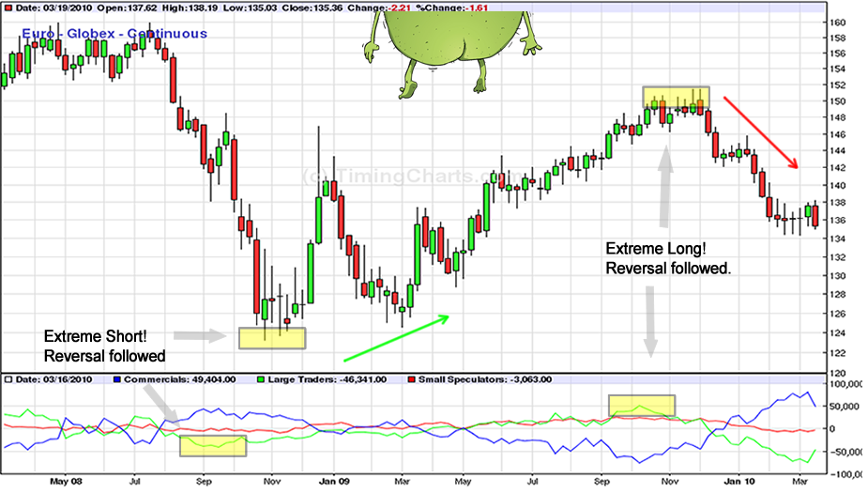Screen dimensions: 868x493
Task: Click the 130 price axis label
Action: [838, 276]
